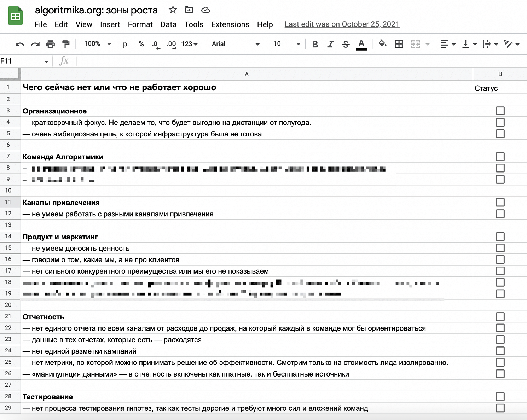Decrease decimal places
The height and width of the screenshot is (420, 527).
click(156, 44)
